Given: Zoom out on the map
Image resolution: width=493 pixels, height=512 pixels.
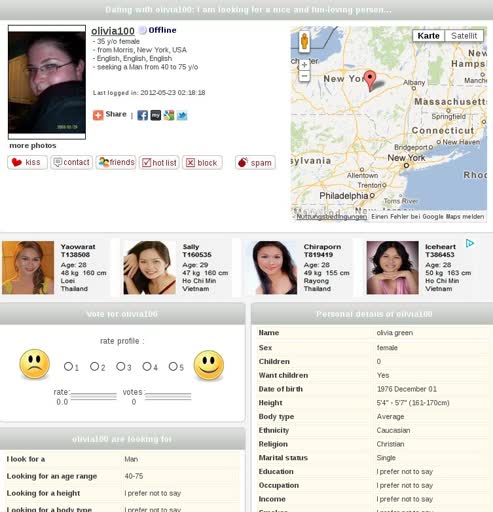Looking at the screenshot, I should click(x=304, y=76).
